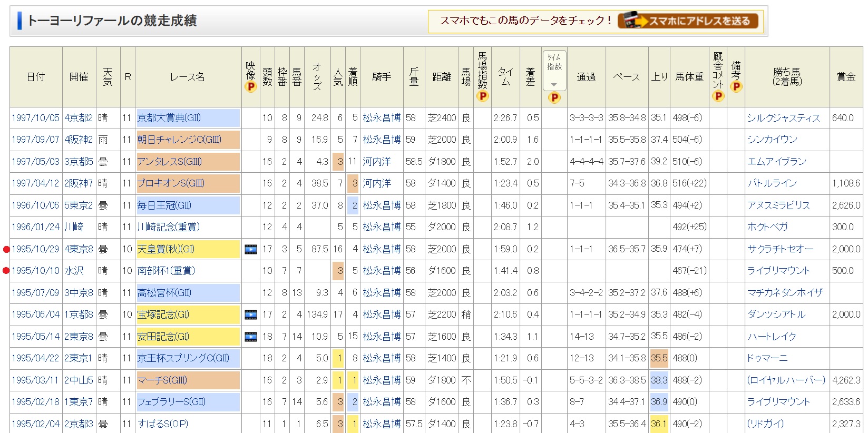
Task: Open the 1996/01/24 date link
Action: point(36,227)
